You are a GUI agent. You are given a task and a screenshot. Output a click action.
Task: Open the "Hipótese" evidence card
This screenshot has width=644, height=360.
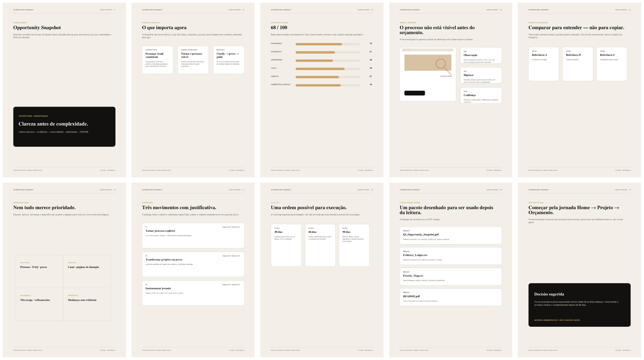point(481,75)
